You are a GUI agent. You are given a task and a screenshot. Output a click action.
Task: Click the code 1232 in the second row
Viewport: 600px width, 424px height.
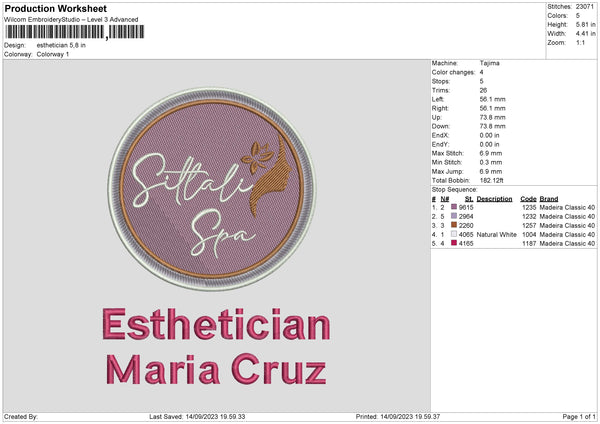coord(529,217)
